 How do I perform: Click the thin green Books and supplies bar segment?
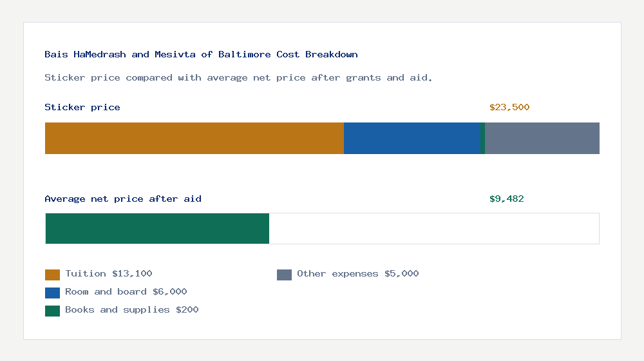(x=482, y=138)
